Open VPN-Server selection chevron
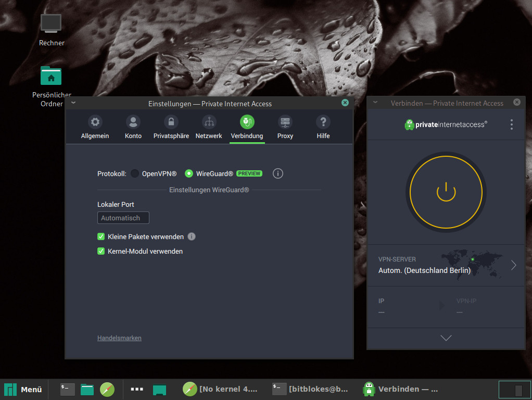 tap(514, 265)
